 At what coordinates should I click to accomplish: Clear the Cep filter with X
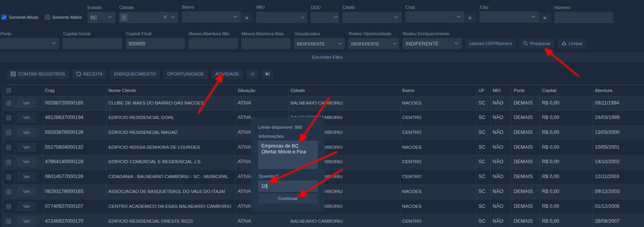(545, 18)
